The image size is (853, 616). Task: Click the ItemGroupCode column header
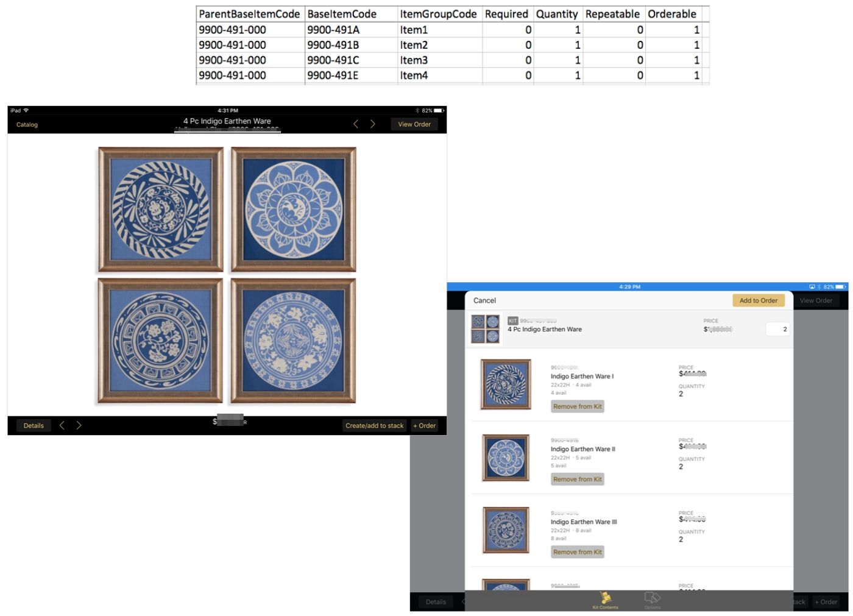(x=439, y=14)
